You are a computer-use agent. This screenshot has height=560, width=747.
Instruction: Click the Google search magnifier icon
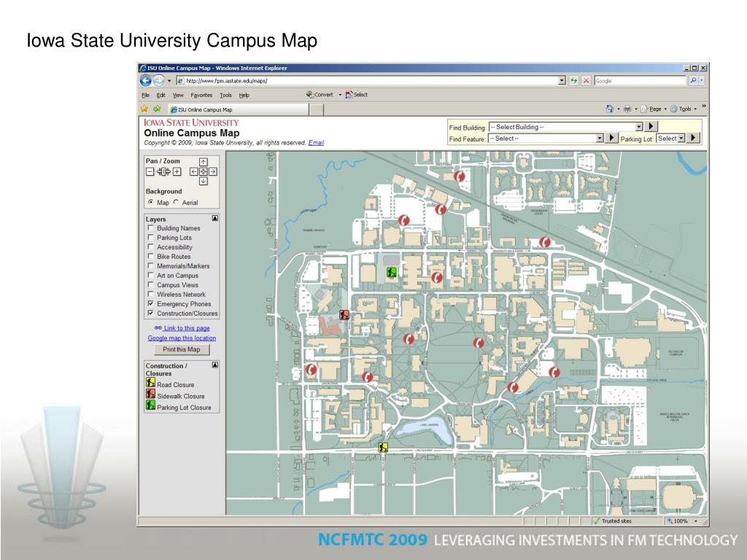[693, 81]
